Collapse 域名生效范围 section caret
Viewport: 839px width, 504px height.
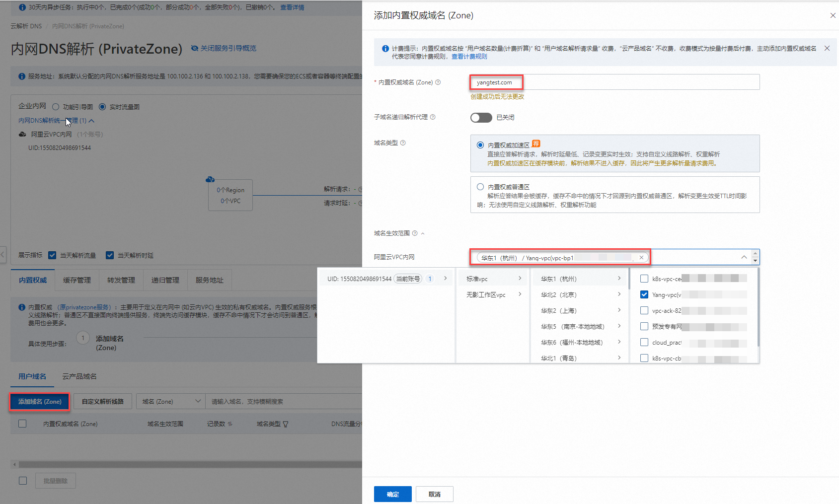click(423, 233)
